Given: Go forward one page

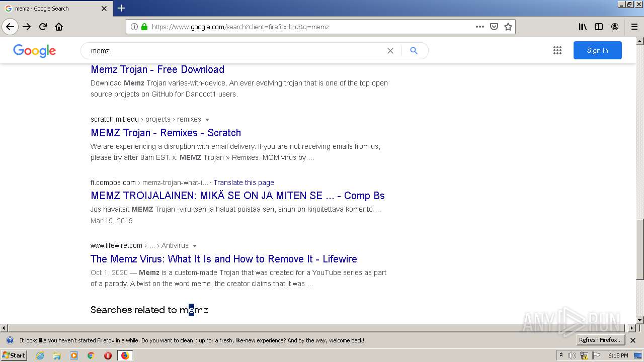Looking at the screenshot, I should click(27, 27).
